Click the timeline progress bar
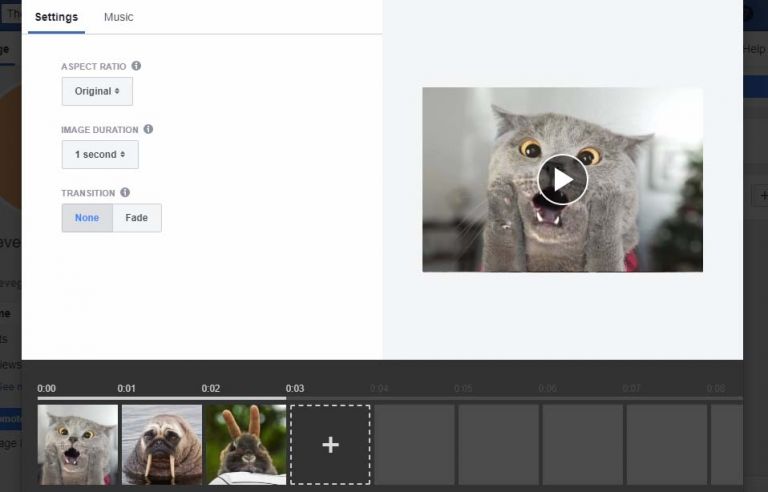Image resolution: width=768 pixels, height=492 pixels. tap(160, 398)
